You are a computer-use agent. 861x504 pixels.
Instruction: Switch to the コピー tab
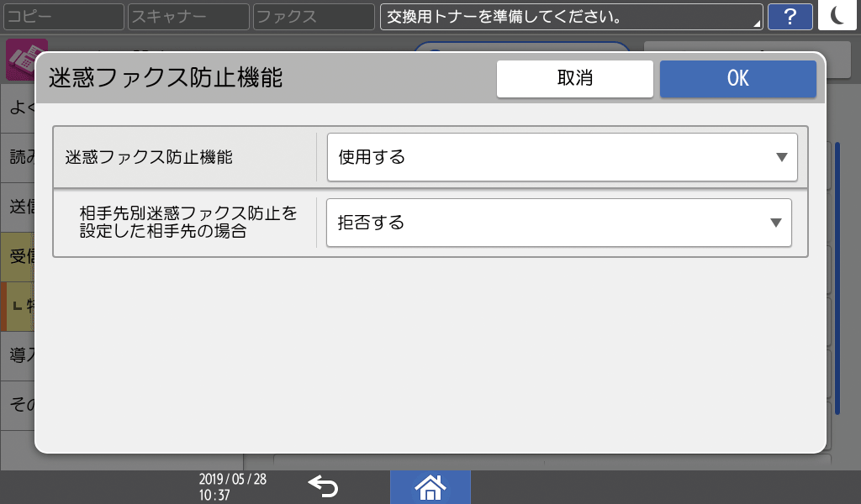click(63, 16)
